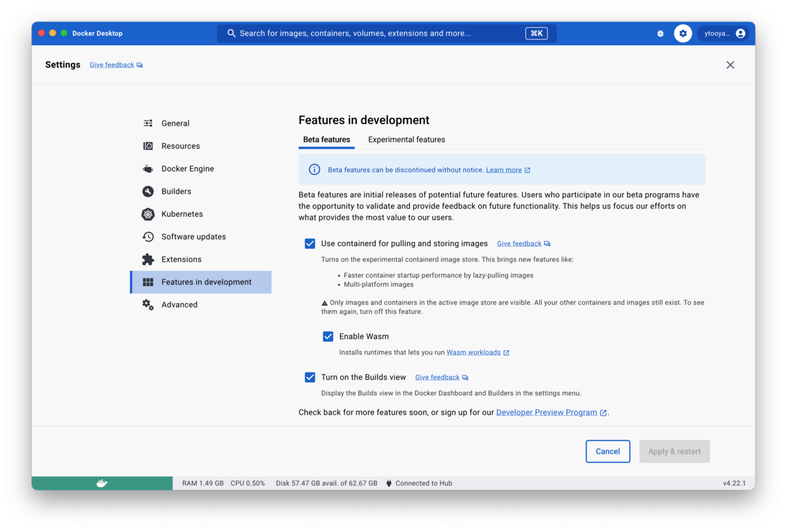Click the Builders wrench icon
This screenshot has width=787, height=532.
[148, 192]
